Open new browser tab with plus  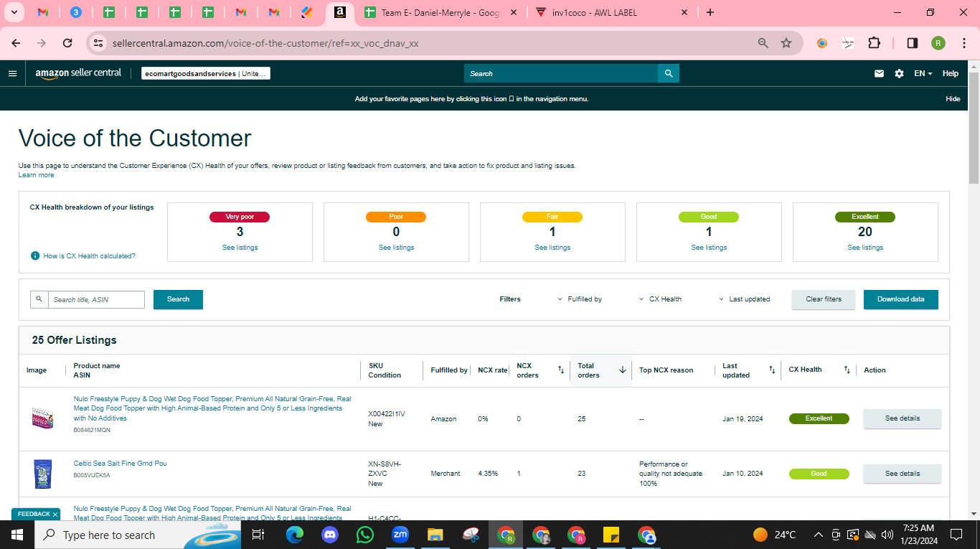(x=710, y=12)
